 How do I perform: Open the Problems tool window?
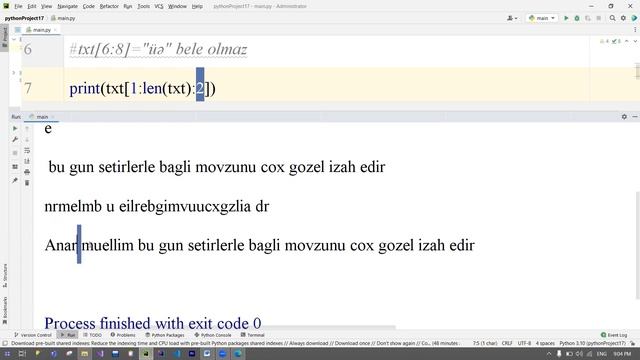(x=123, y=335)
